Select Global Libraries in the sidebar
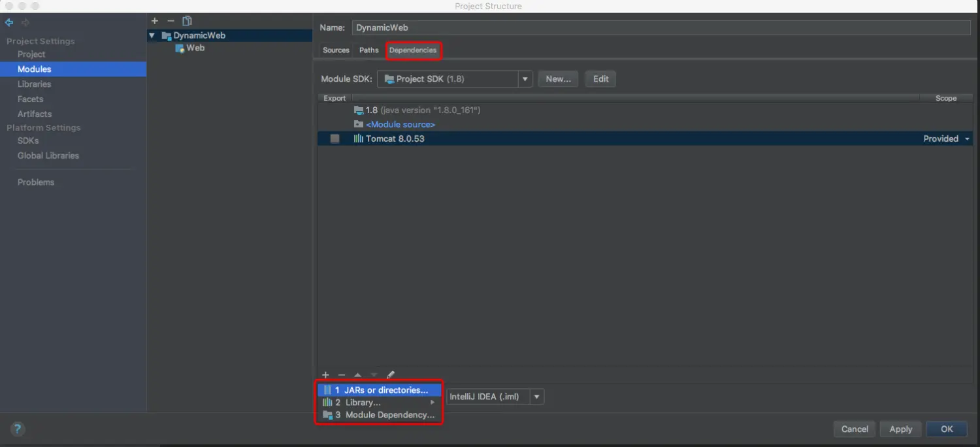This screenshot has width=980, height=447. [48, 156]
